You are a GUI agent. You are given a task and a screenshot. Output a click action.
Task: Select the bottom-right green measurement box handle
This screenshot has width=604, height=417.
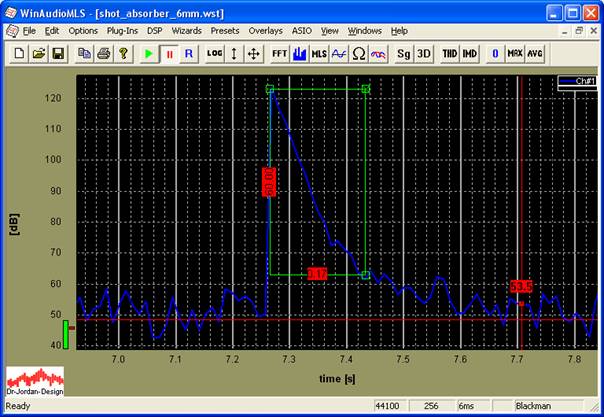[x=366, y=275]
